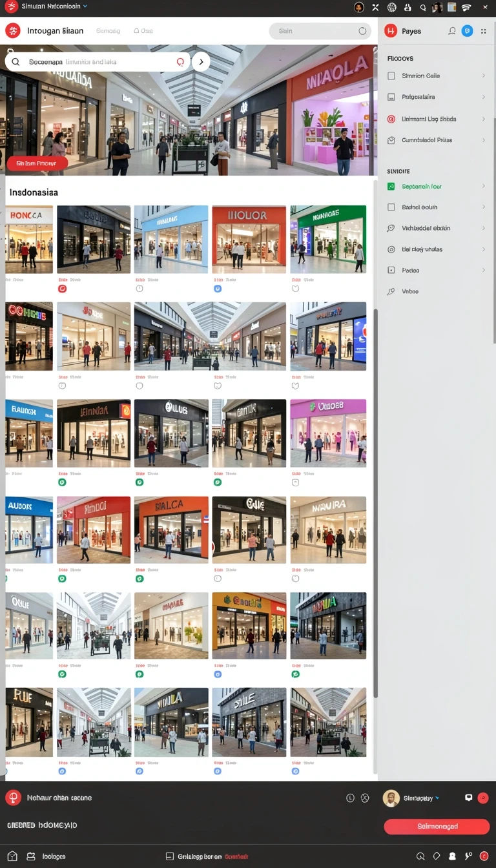Click the lock icon in the top system bar

(x=408, y=8)
